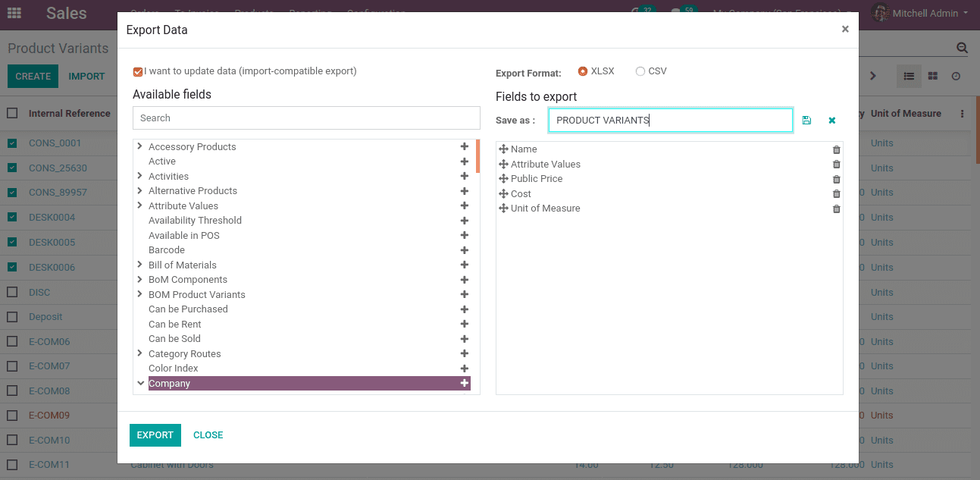Select CSV export format
980x480 pixels.
pos(640,71)
